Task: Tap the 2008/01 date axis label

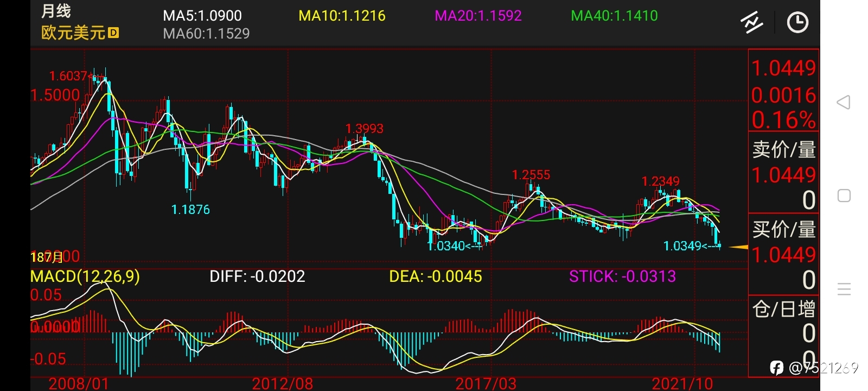Action: click(79, 383)
